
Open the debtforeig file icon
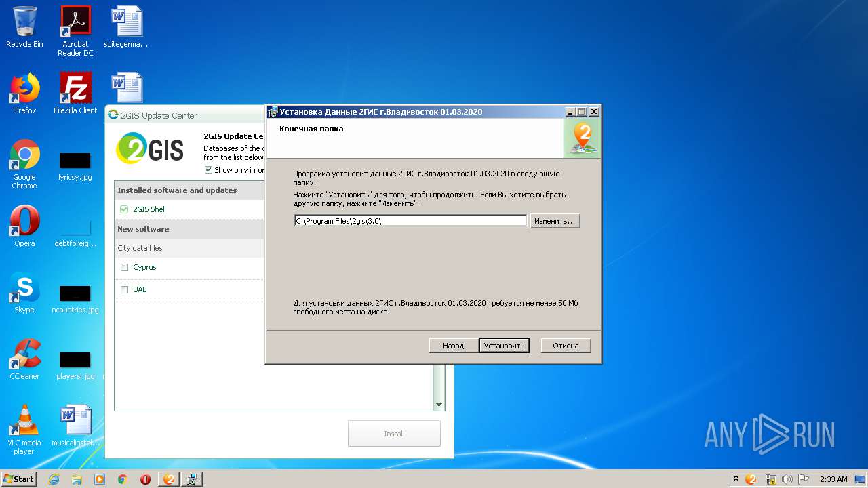(75, 233)
